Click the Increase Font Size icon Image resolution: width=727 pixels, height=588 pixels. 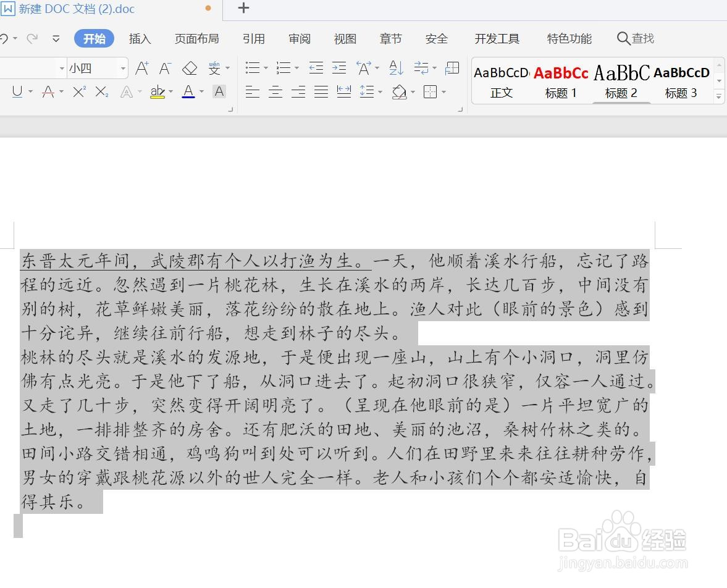[x=141, y=68]
